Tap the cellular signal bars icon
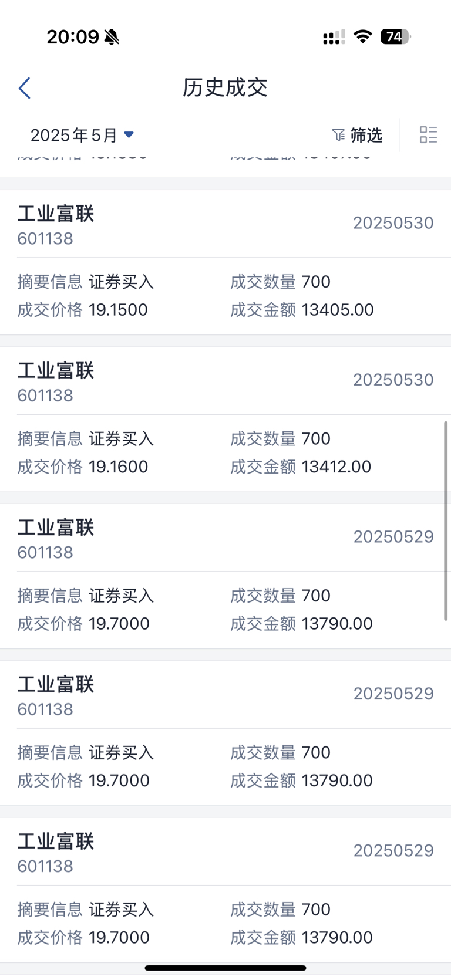This screenshot has width=451, height=980. click(334, 38)
